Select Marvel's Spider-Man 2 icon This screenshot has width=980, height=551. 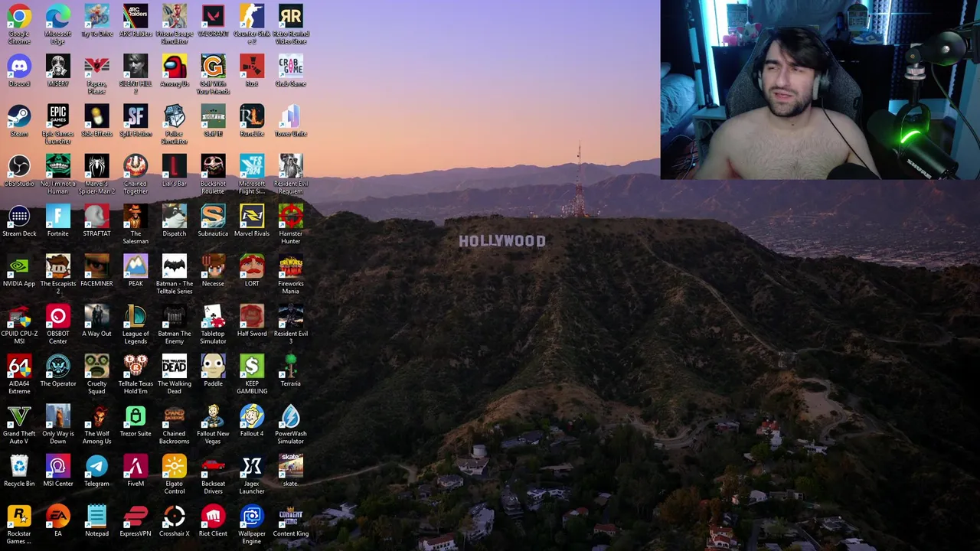[96, 166]
